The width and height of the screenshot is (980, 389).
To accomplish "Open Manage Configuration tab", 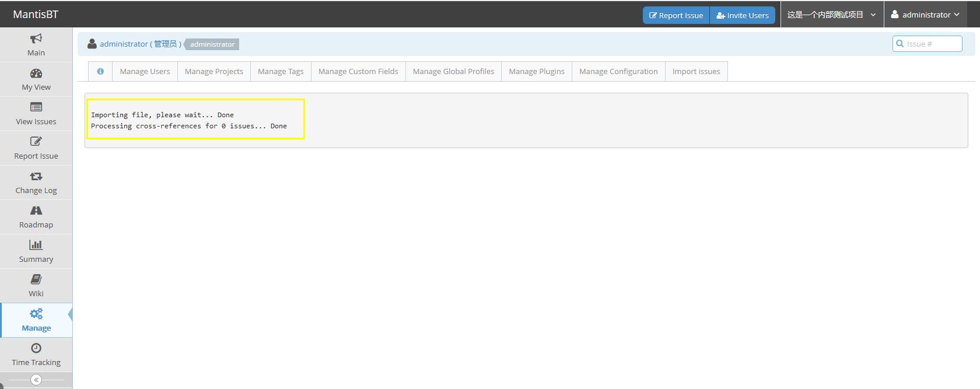I will 618,71.
